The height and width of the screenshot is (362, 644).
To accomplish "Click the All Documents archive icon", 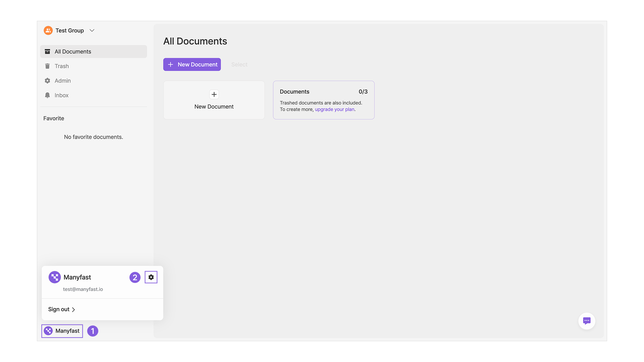I will click(47, 52).
